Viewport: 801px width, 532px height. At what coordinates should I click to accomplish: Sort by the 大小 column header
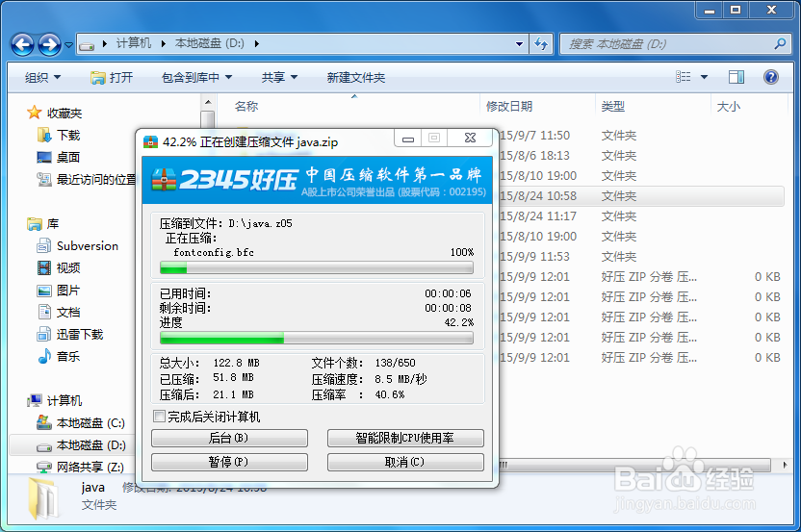(729, 106)
